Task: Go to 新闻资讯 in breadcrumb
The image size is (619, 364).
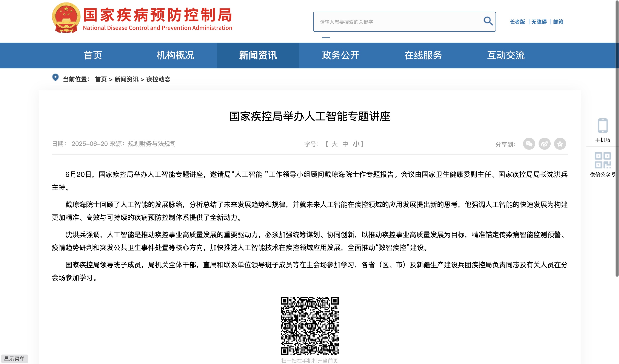Action: click(x=126, y=79)
